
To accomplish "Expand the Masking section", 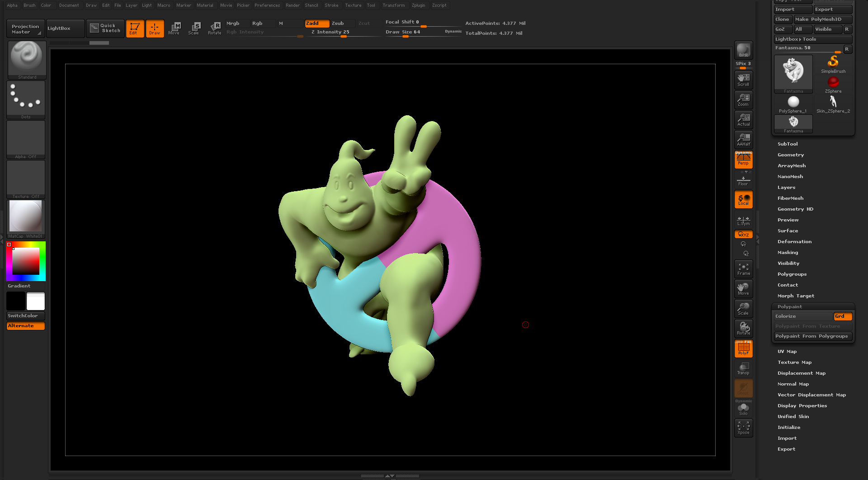I will (788, 253).
